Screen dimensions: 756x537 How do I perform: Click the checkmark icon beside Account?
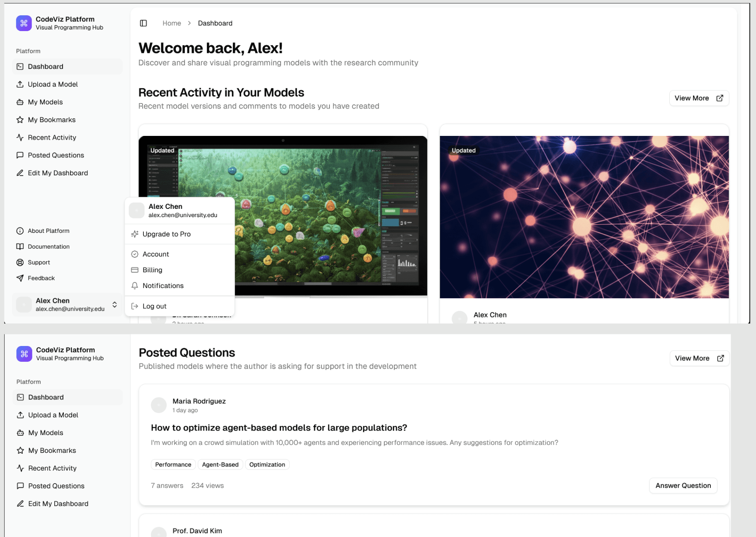[x=135, y=254]
